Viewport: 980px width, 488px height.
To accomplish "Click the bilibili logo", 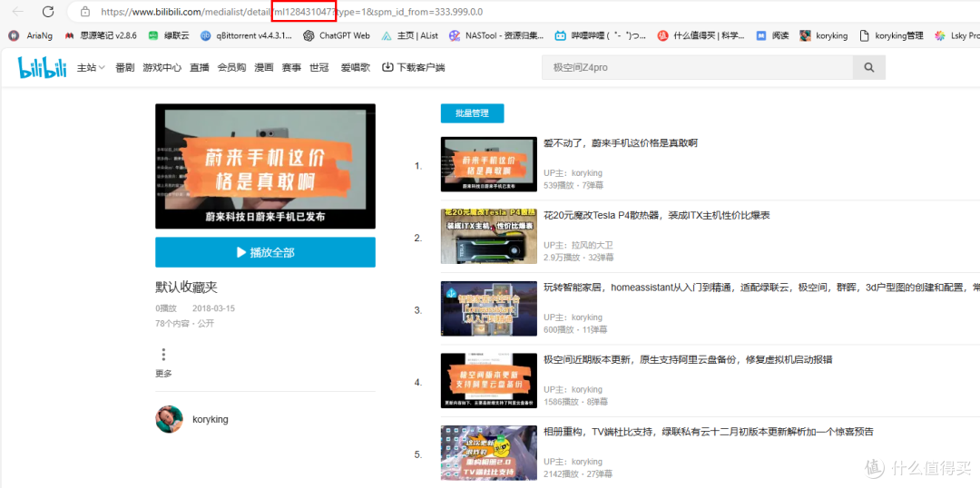I will [x=42, y=67].
